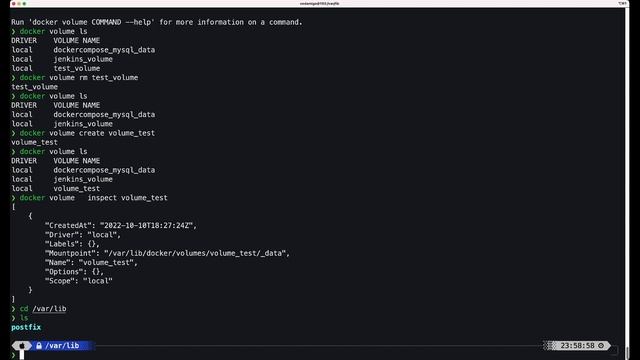Image resolution: width=640 pixels, height=360 pixels.
Task: Click the standalone 'ls' command after cd
Action: coord(24,318)
